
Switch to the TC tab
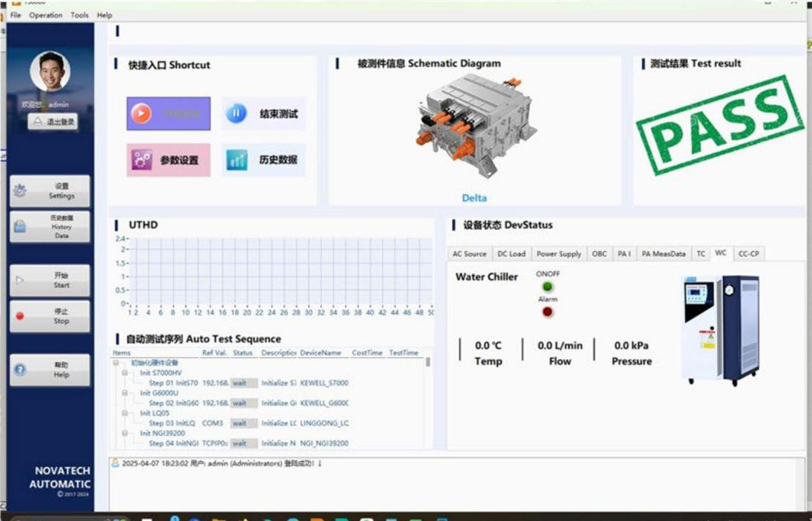click(701, 253)
